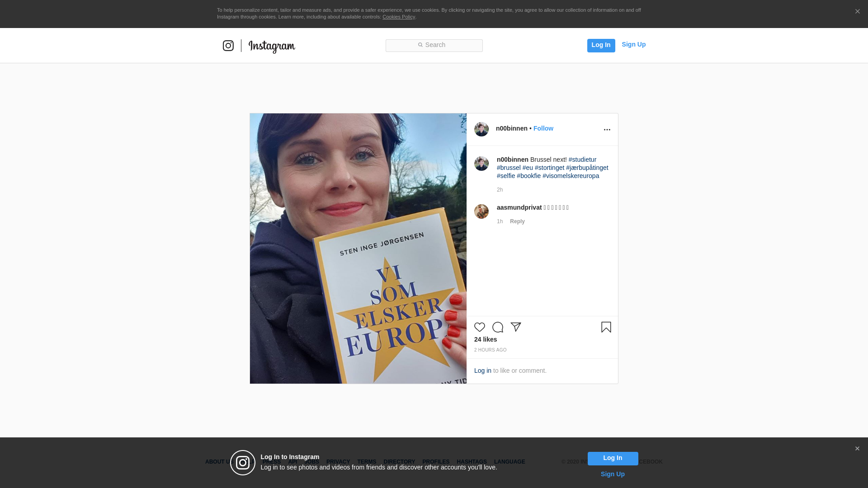The width and height of the screenshot is (868, 488).
Task: Click the Search input field
Action: tap(434, 45)
